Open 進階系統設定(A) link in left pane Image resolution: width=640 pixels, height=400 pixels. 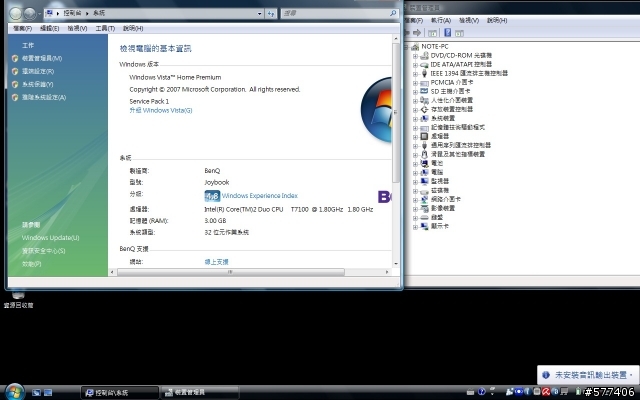(x=44, y=98)
